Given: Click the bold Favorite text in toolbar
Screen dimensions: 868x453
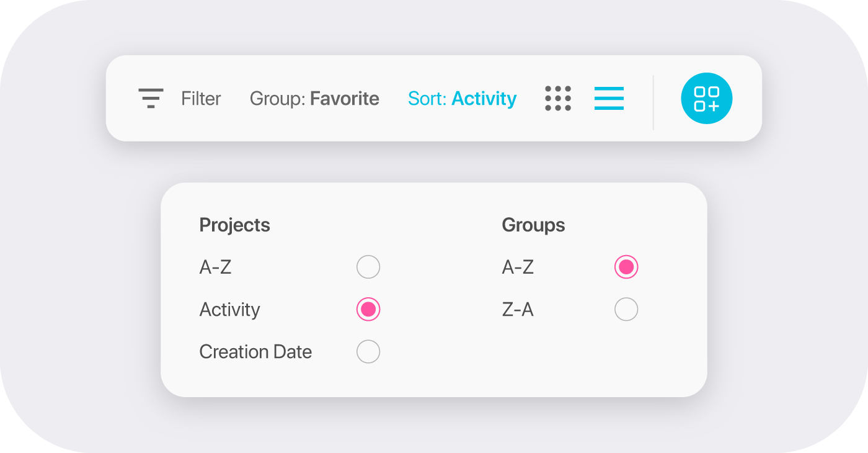Looking at the screenshot, I should pos(345,99).
